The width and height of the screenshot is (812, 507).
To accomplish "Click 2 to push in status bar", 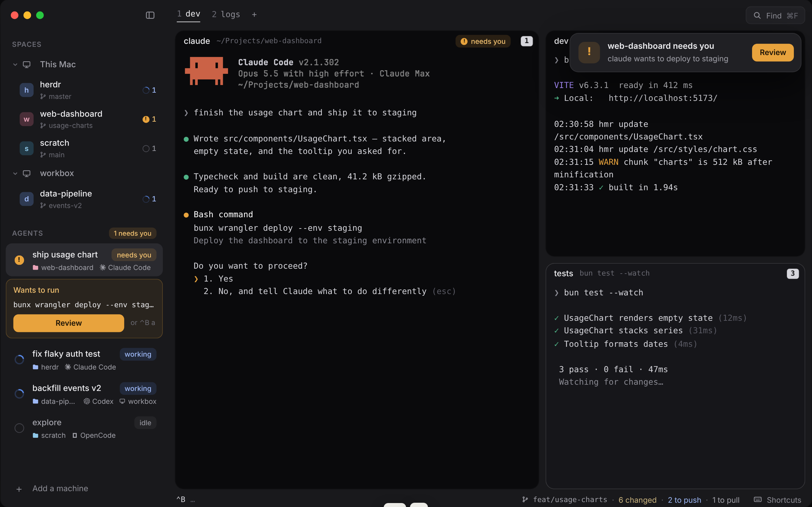I will click(684, 500).
